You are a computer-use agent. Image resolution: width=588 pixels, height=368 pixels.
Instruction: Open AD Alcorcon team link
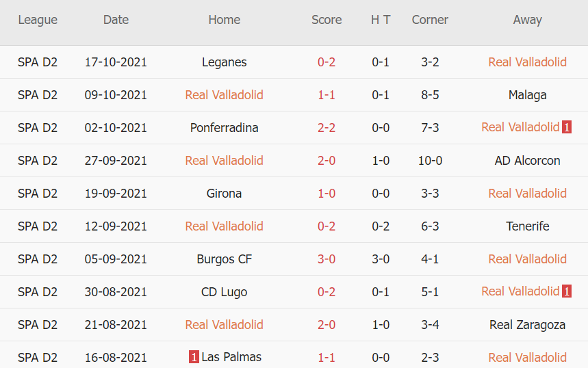pyautogui.click(x=527, y=161)
